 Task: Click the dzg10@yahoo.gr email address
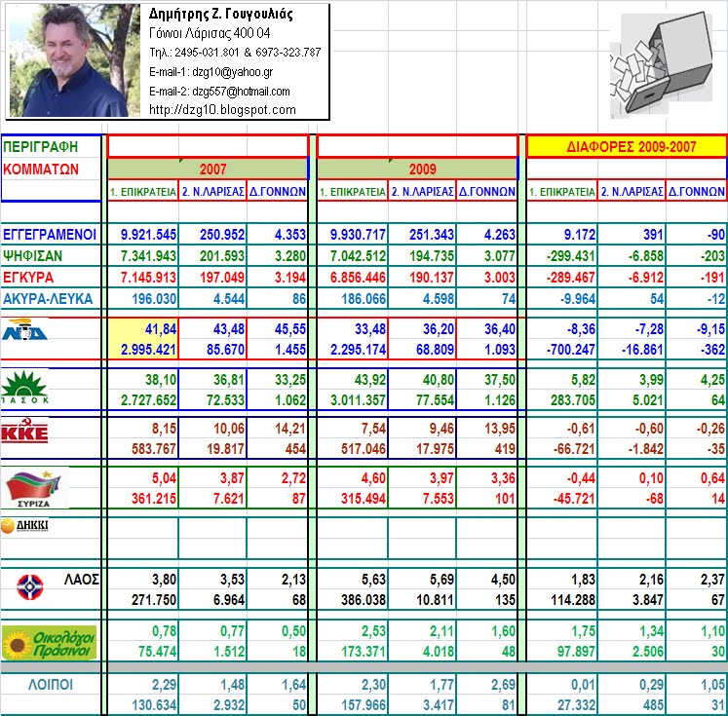click(233, 72)
